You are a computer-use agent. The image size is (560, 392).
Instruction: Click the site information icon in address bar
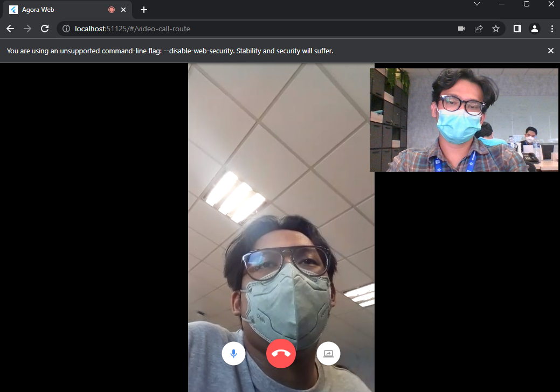coord(65,29)
